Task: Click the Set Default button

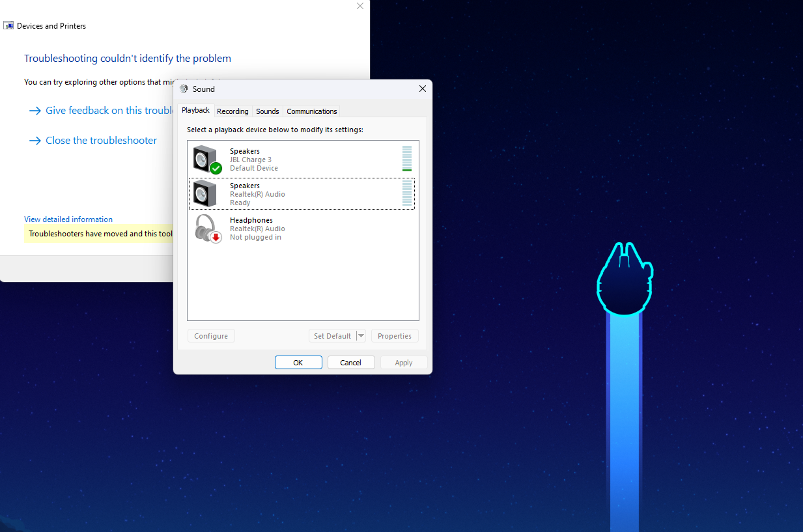Action: click(x=332, y=336)
